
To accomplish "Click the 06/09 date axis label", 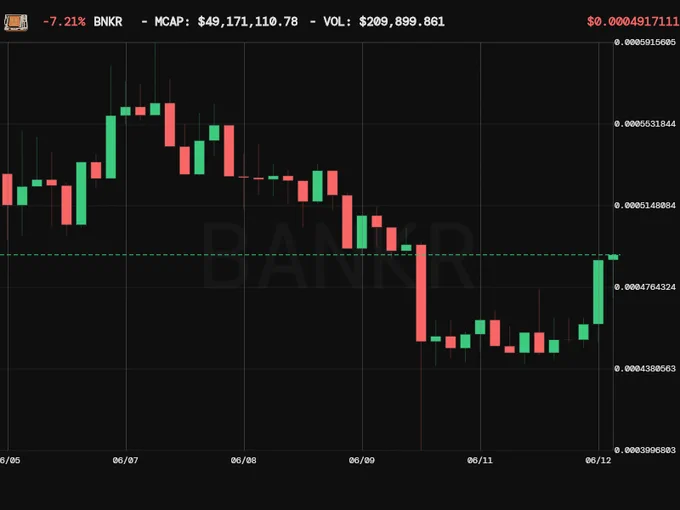I will [x=362, y=460].
